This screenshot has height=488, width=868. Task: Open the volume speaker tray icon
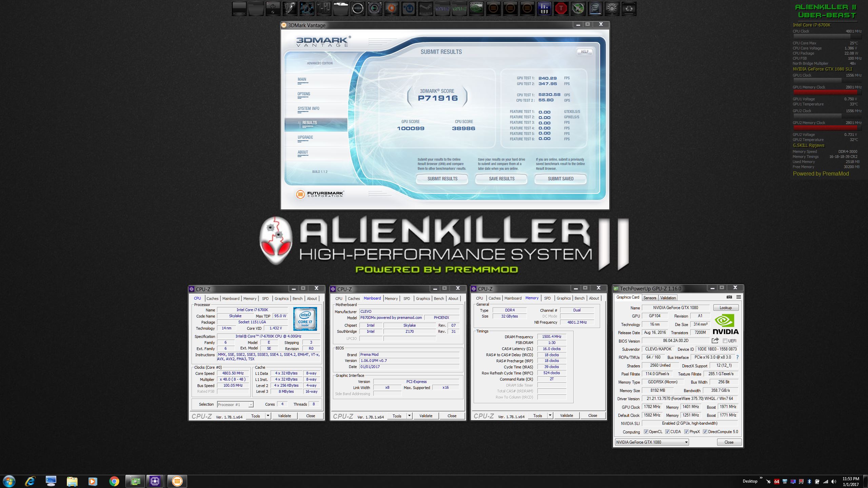click(833, 482)
